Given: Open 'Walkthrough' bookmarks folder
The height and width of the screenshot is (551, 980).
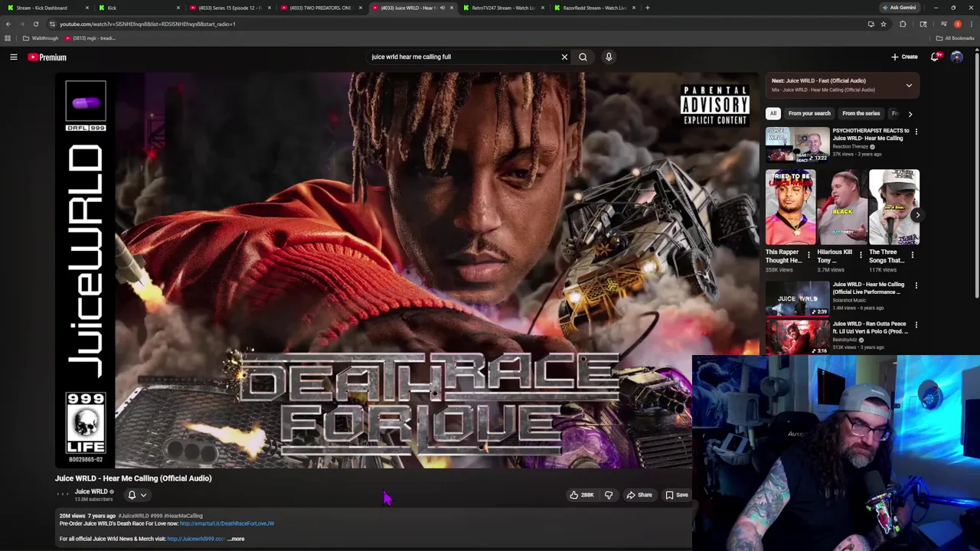Looking at the screenshot, I should [41, 38].
